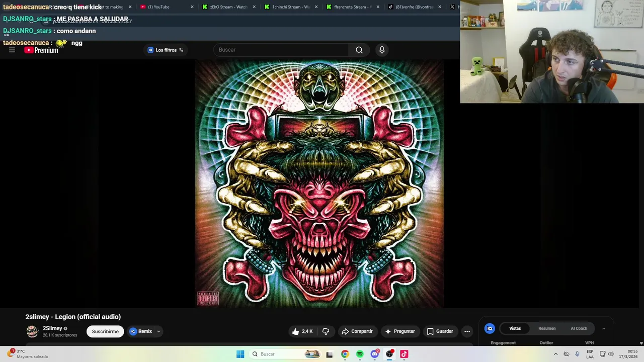Submit search with the magnifying glass icon
This screenshot has width=644, height=362.
359,50
